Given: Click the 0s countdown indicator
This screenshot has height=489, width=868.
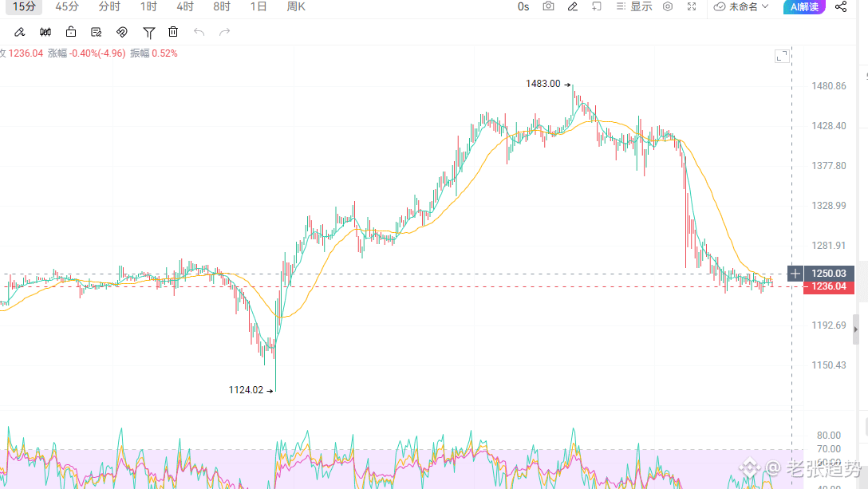Looking at the screenshot, I should 523,6.
